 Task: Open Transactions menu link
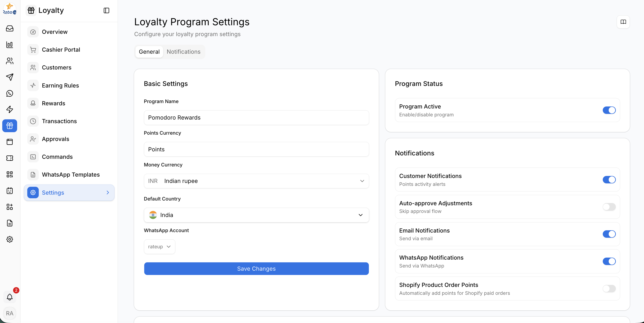pos(69,121)
